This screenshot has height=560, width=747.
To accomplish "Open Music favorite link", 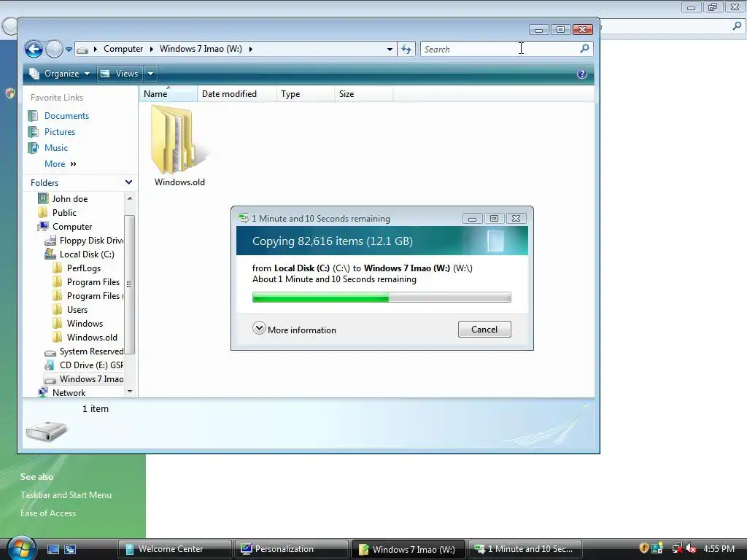I will [55, 148].
